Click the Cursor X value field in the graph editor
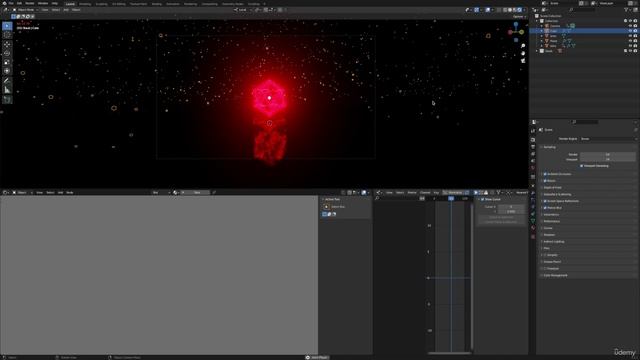Screen dimensions: 640x360 (x=511, y=207)
